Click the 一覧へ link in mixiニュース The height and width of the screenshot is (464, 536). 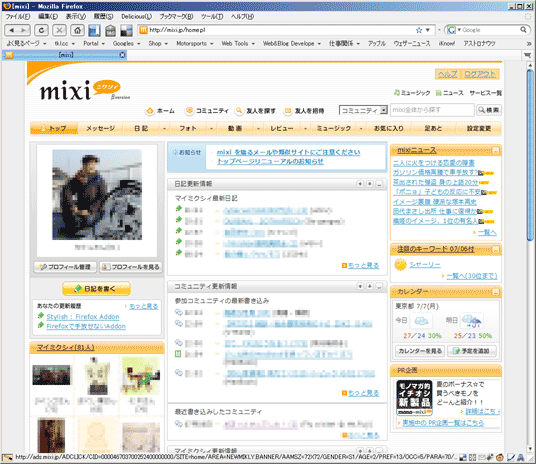(x=487, y=233)
